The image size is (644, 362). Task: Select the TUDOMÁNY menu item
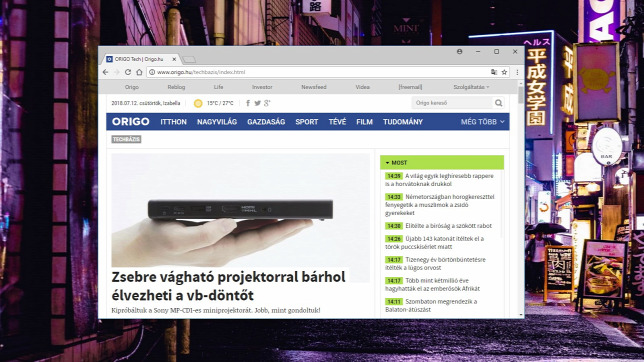click(x=403, y=122)
